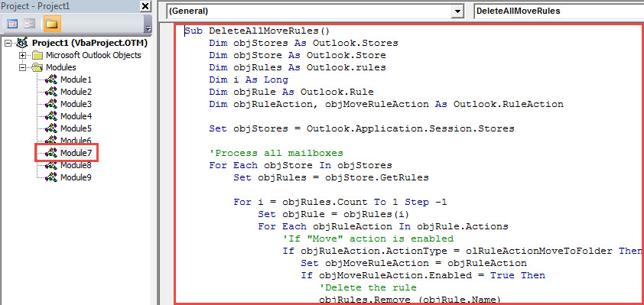Select Project1 (VbaProject.OTM) in tree
The width and height of the screenshot is (644, 305).
coord(90,43)
